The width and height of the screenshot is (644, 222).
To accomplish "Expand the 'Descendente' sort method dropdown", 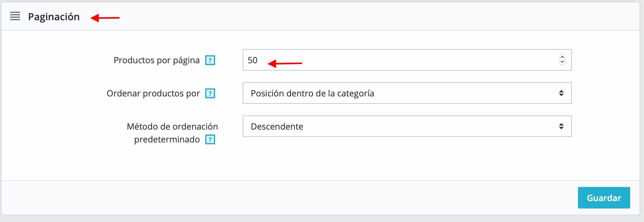I will point(407,126).
